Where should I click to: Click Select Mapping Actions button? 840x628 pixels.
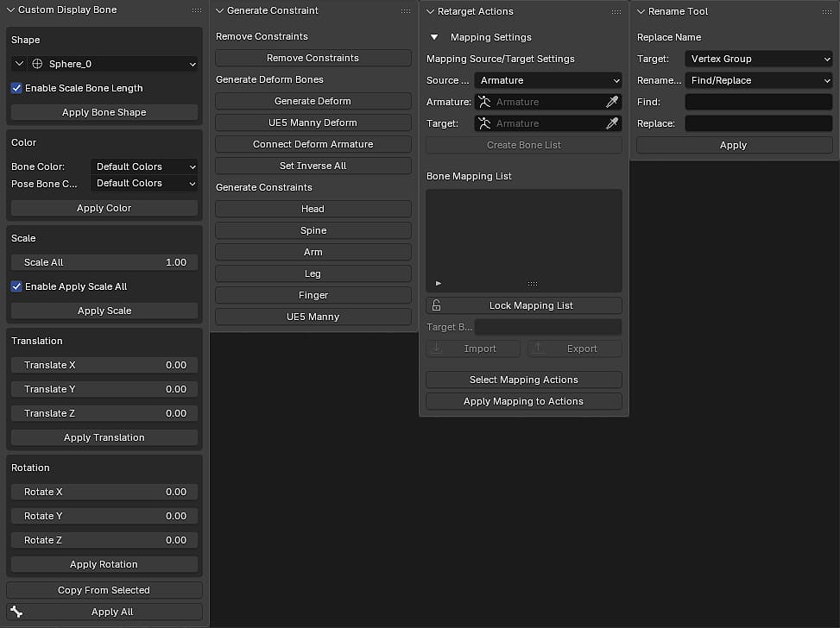[x=524, y=380]
